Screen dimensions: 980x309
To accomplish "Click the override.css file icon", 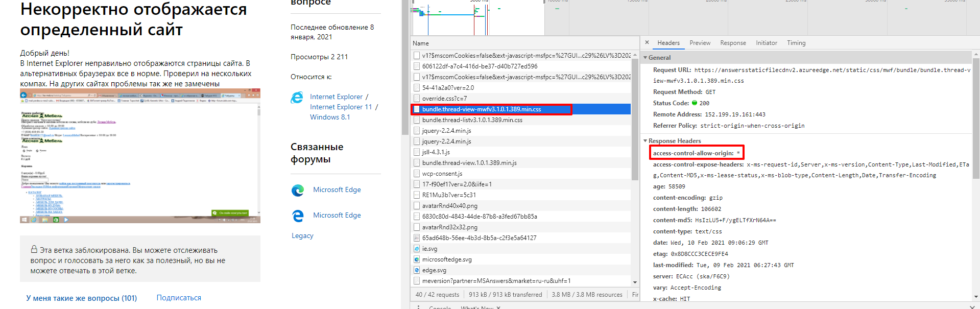I will point(417,99).
